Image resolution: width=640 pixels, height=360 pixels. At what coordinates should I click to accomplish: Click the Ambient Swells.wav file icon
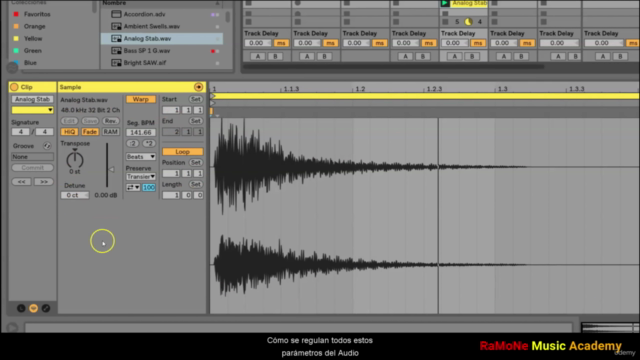click(x=116, y=27)
